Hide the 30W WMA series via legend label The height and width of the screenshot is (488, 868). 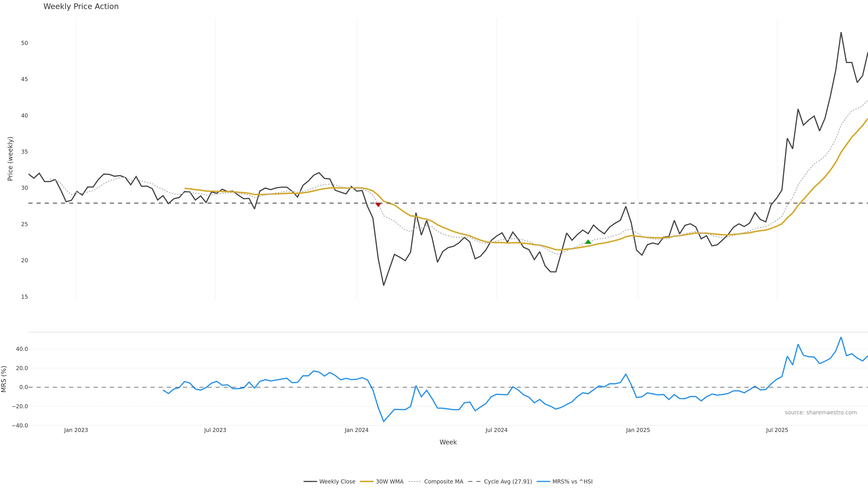(x=389, y=482)
